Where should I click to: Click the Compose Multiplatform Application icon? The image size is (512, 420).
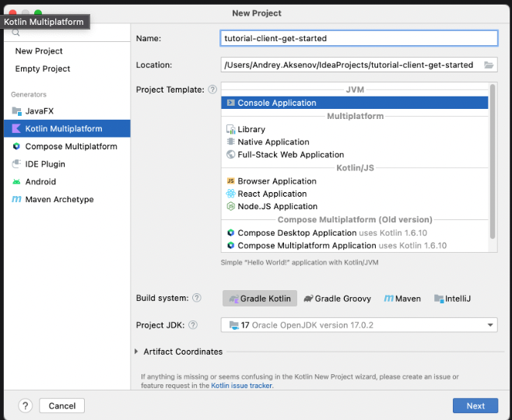pyautogui.click(x=231, y=246)
